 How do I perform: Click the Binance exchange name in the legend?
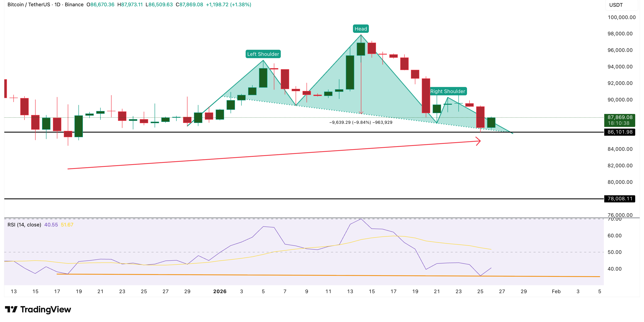[74, 5]
